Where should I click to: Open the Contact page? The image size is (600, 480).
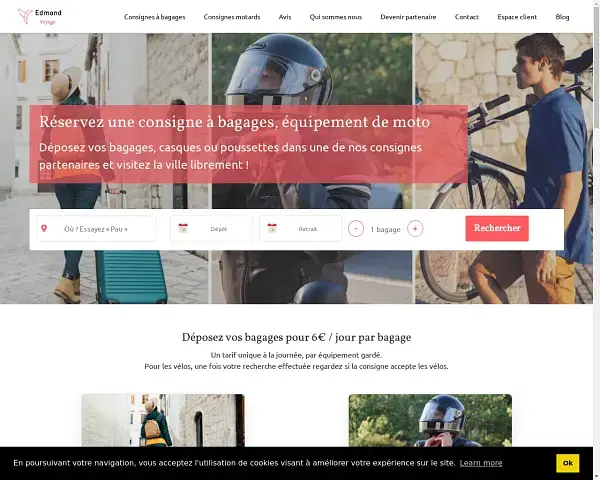tap(466, 17)
